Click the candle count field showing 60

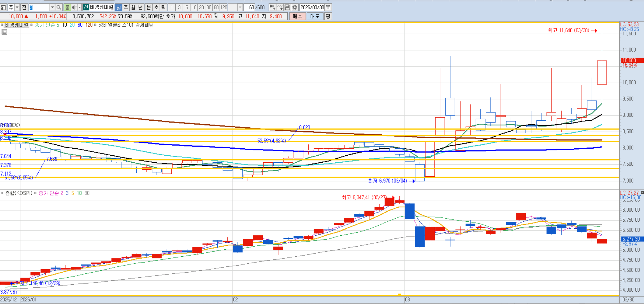tap(250, 8)
